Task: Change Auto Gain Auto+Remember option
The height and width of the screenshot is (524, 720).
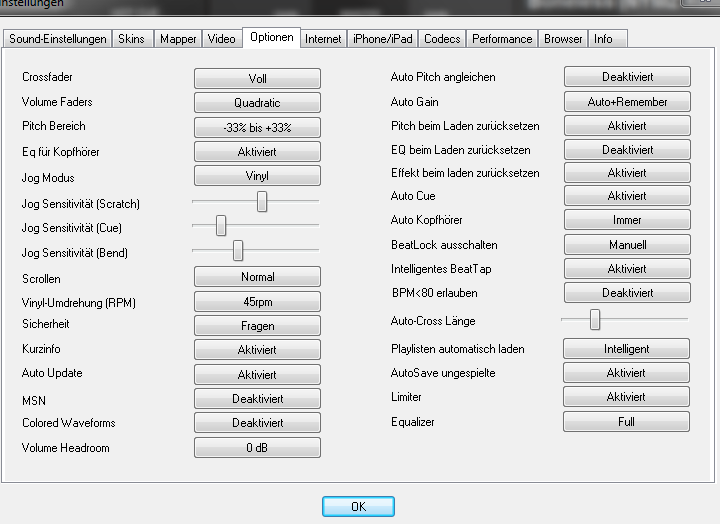Action: pos(627,102)
